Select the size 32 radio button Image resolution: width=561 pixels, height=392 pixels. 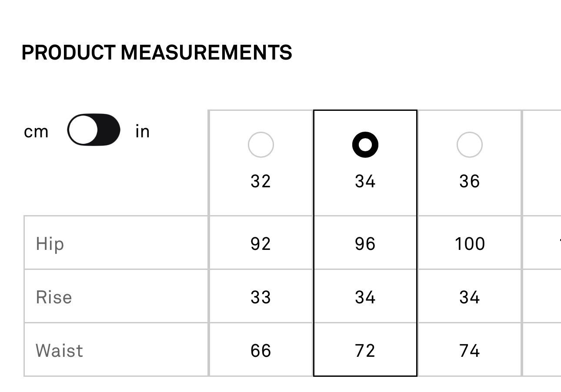(x=261, y=145)
